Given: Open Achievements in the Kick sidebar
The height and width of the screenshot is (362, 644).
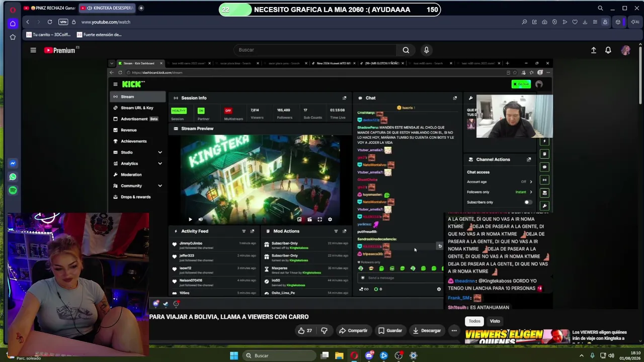Looking at the screenshot, I should click(138, 141).
